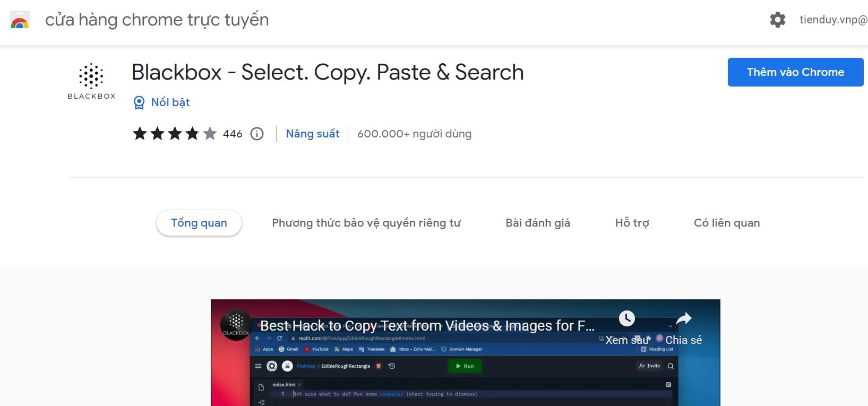Image resolution: width=868 pixels, height=406 pixels.
Task: Go to Có liên quan tab
Action: coord(727,223)
